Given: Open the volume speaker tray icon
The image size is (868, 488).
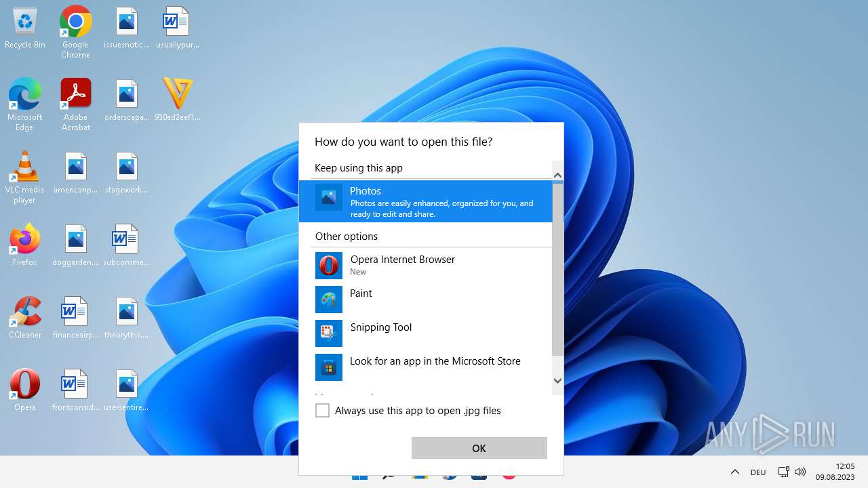Looking at the screenshot, I should (800, 472).
